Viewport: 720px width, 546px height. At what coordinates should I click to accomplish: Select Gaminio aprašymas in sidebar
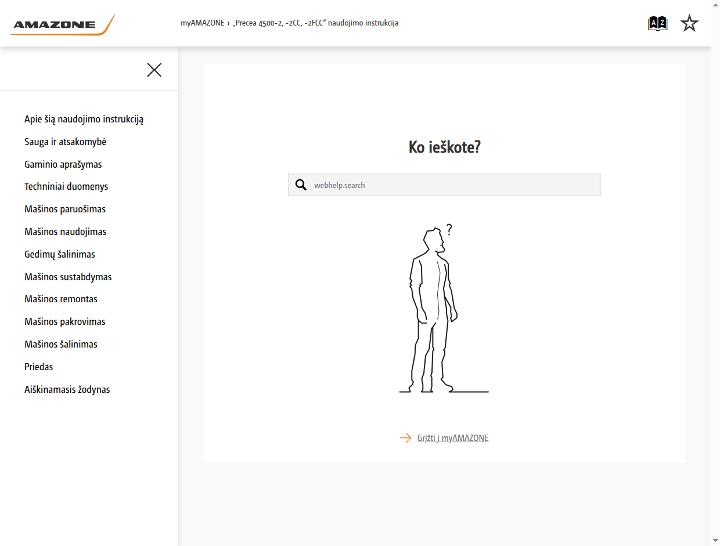63,164
